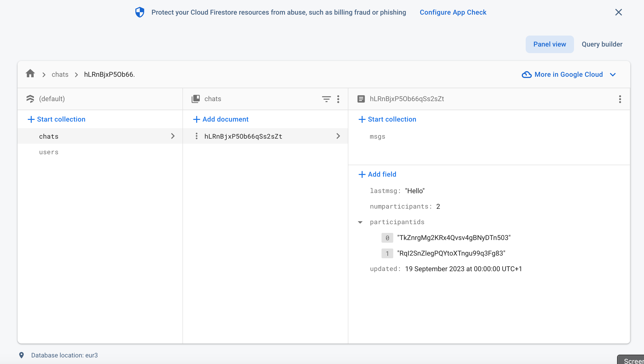Click plus icon beside document Start collection
Screen dimensions: 644x364
tap(362, 119)
